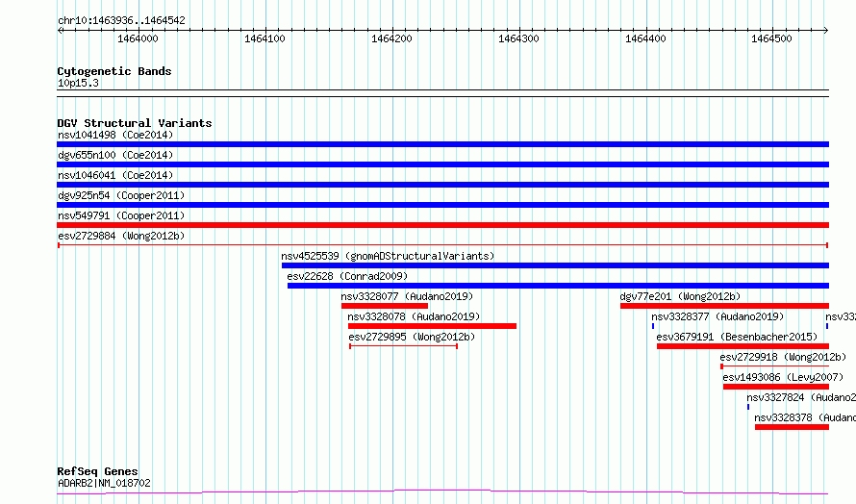Click ruler position 1464100
856x504 pixels.
tap(264, 39)
